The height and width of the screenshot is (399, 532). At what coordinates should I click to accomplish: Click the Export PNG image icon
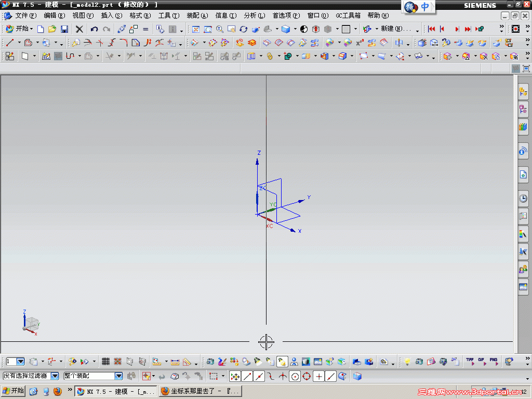coord(494,362)
